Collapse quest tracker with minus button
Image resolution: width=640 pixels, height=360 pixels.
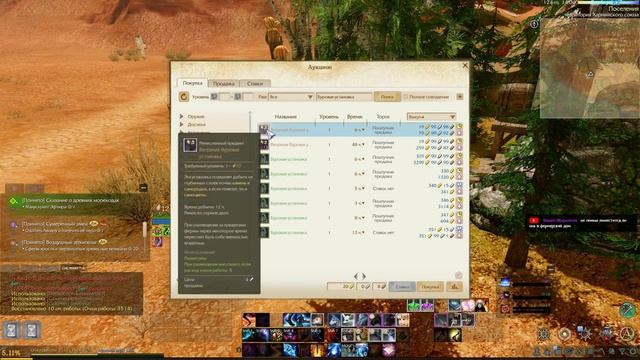[x=143, y=188]
